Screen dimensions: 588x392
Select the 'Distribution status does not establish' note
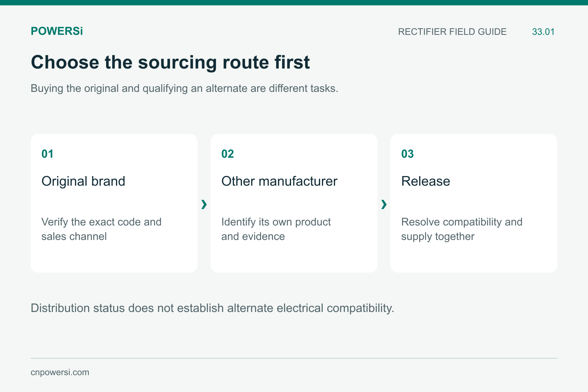click(x=212, y=308)
